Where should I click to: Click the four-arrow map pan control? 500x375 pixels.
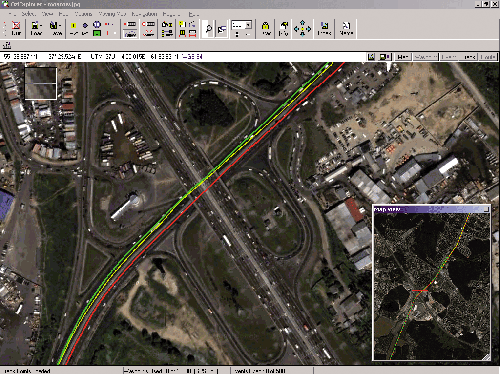[x=302, y=28]
